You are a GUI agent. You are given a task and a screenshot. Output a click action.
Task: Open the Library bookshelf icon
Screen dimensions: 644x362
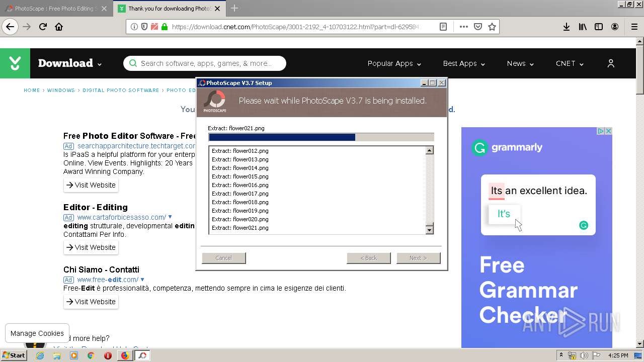click(583, 27)
